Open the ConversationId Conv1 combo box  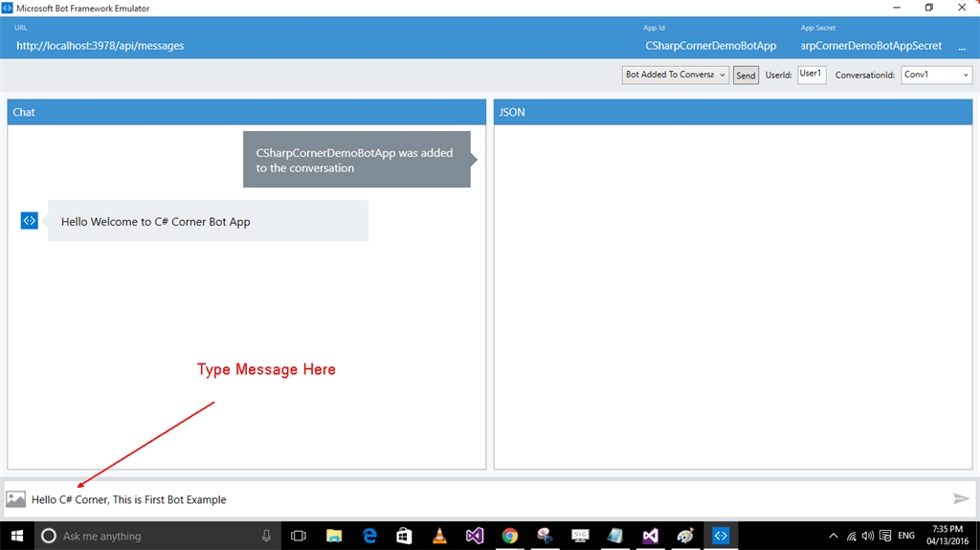[x=936, y=75]
